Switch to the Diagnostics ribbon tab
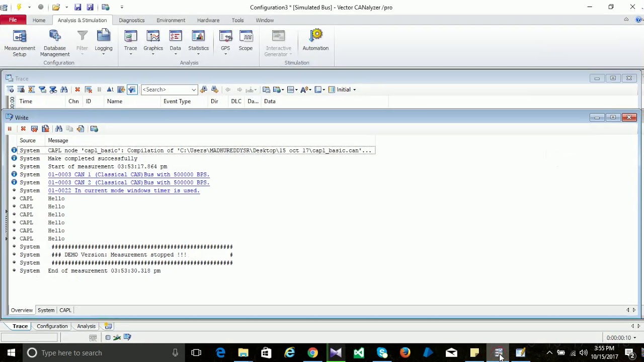 (132, 20)
